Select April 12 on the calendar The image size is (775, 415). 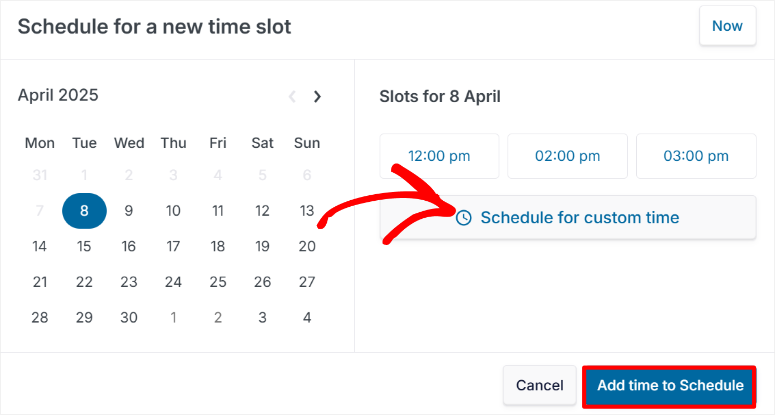coord(262,211)
